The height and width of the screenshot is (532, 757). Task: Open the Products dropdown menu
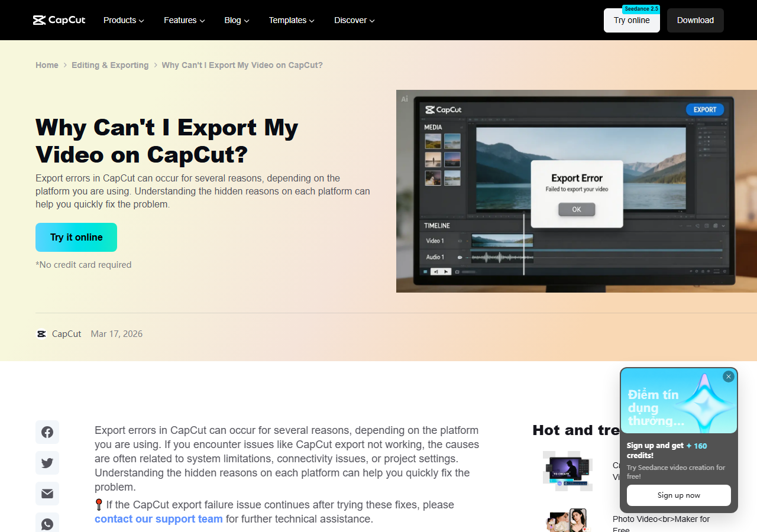pos(124,20)
